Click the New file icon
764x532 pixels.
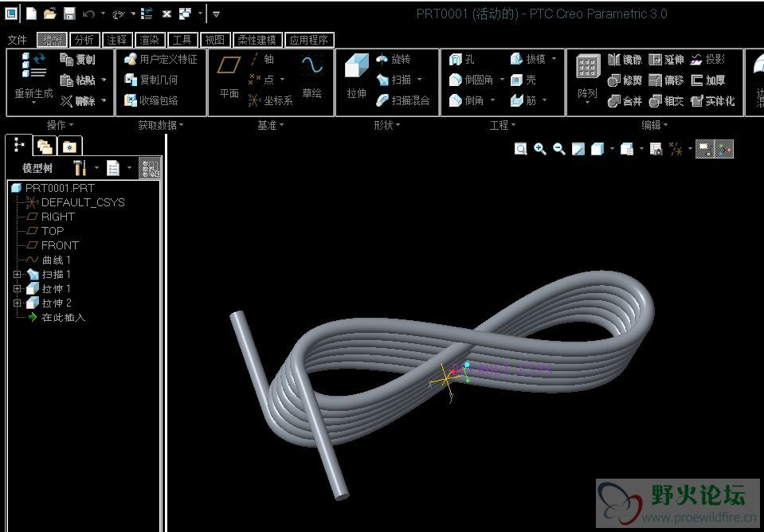pos(31,14)
